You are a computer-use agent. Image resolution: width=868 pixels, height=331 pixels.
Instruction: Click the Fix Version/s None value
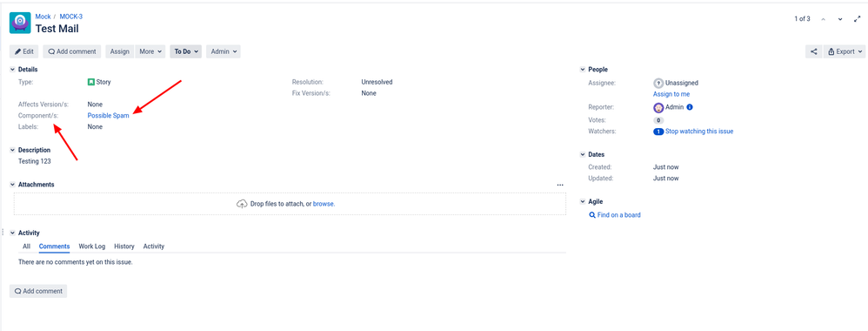click(x=369, y=93)
